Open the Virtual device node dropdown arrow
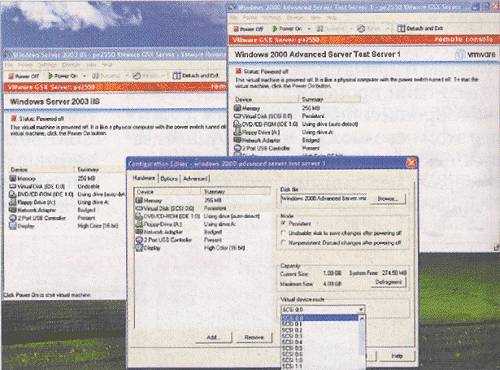The image size is (500, 370). coord(361,310)
